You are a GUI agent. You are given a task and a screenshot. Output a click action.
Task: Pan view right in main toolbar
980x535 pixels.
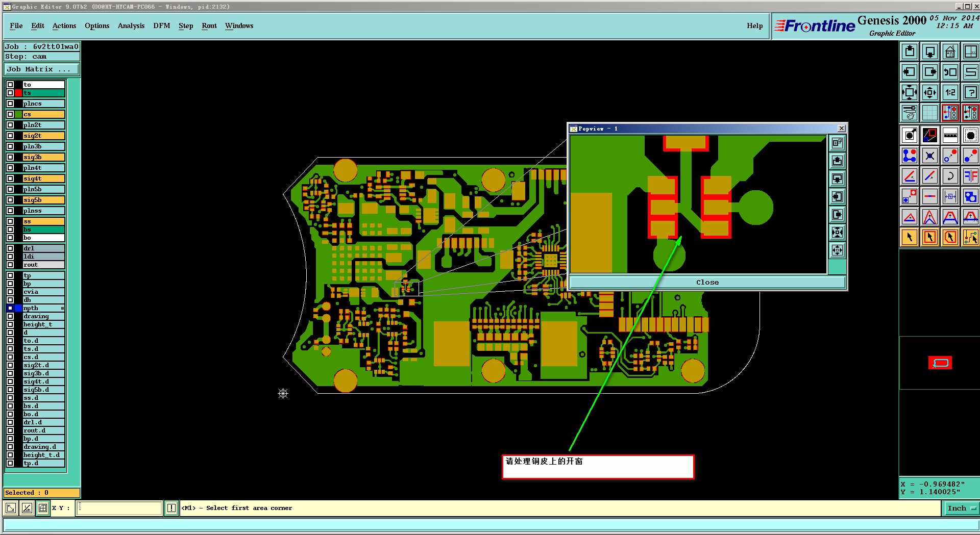click(x=930, y=72)
